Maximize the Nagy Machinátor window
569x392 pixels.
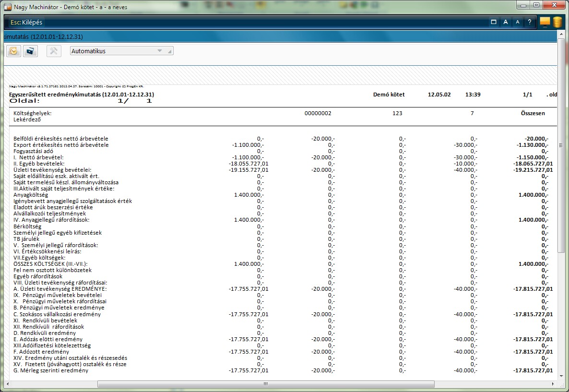pyautogui.click(x=536, y=5)
